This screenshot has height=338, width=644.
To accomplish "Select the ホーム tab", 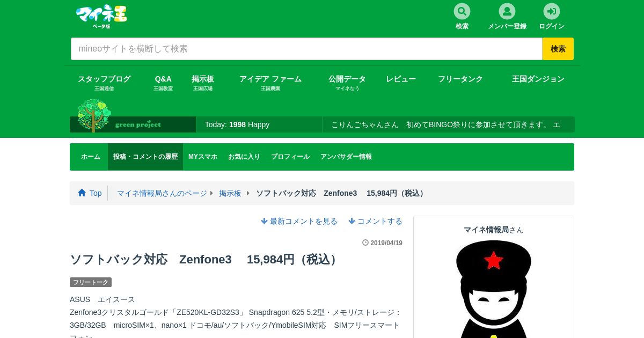I will (x=91, y=157).
